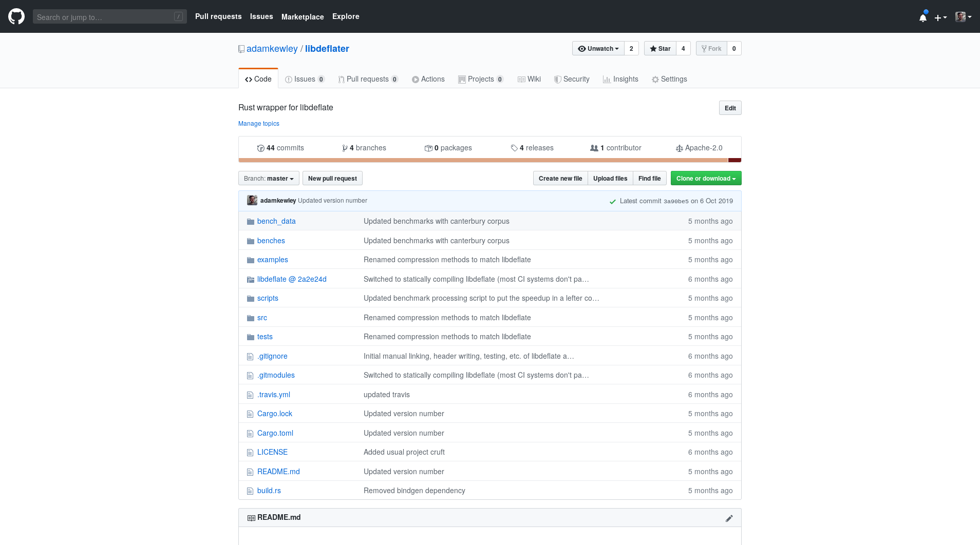Open the watchers count 2
The image size is (980, 545).
[x=631, y=49]
